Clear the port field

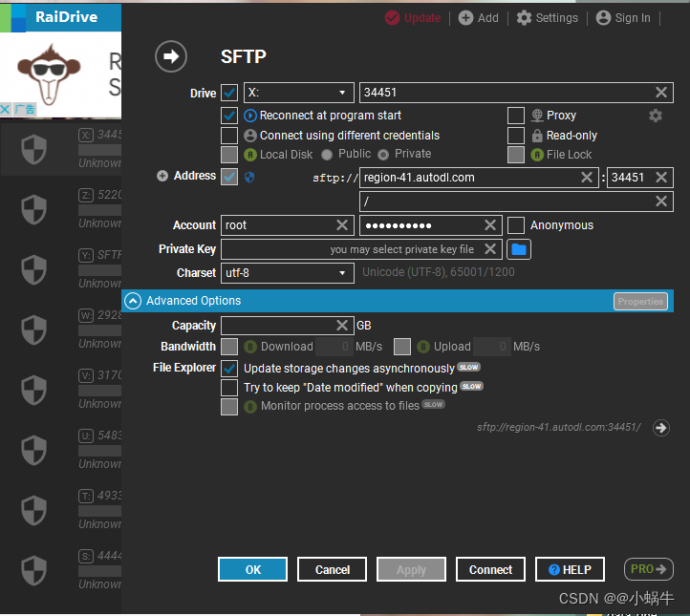[x=661, y=178]
